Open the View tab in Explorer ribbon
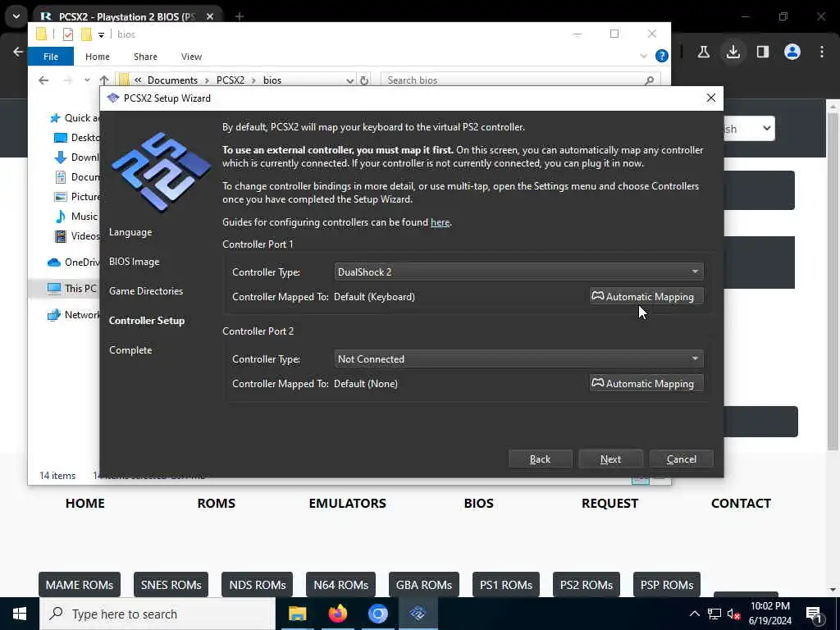 click(x=191, y=57)
